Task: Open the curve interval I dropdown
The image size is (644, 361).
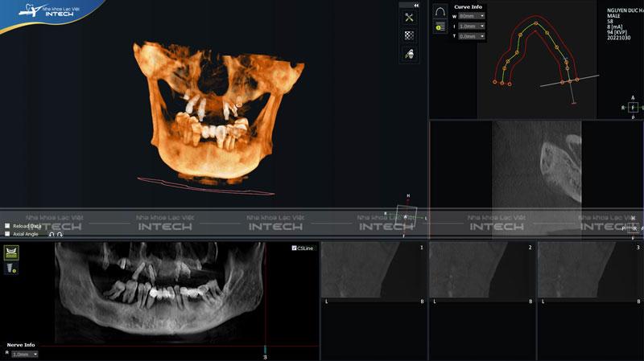Action: coord(472,26)
